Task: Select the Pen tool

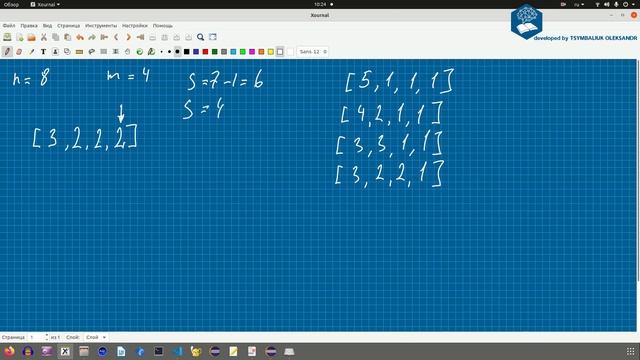Action: (7, 52)
